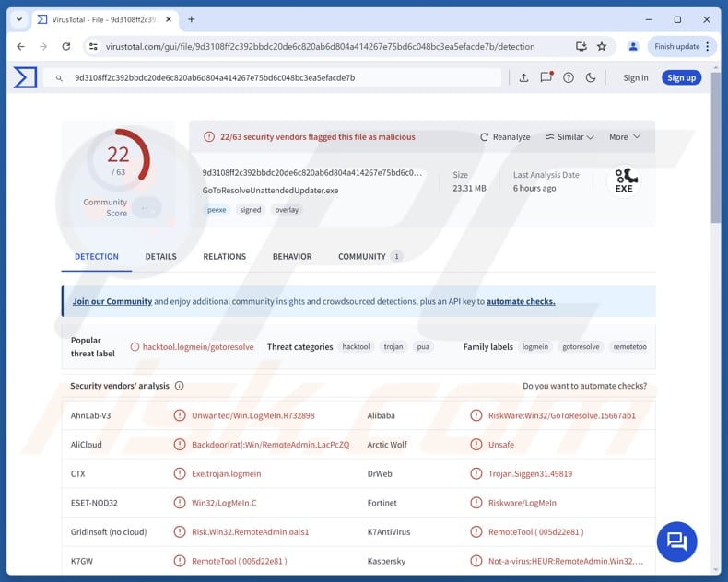Screen dimensions: 728x582
Task: Click the overlay tag
Action: (x=287, y=210)
